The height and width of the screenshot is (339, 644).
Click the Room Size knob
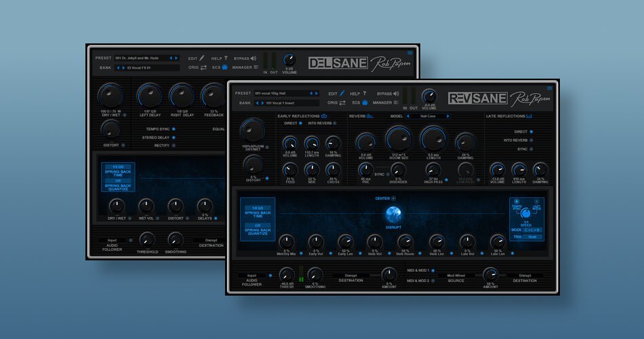pos(398,139)
